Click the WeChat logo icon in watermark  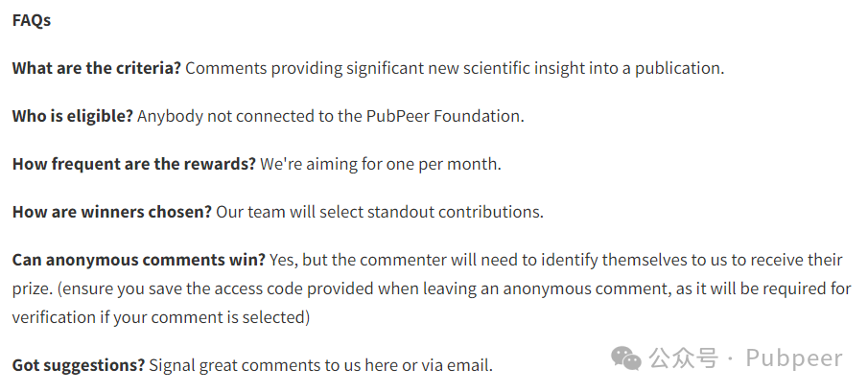tap(626, 358)
